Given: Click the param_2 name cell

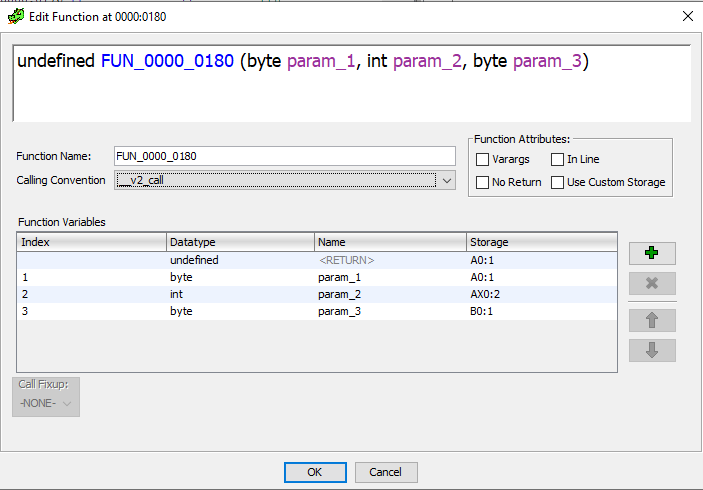Looking at the screenshot, I should click(391, 294).
